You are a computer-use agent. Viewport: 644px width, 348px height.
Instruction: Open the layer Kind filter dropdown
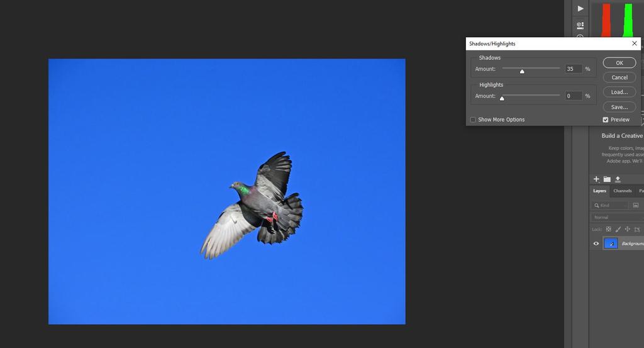point(610,205)
